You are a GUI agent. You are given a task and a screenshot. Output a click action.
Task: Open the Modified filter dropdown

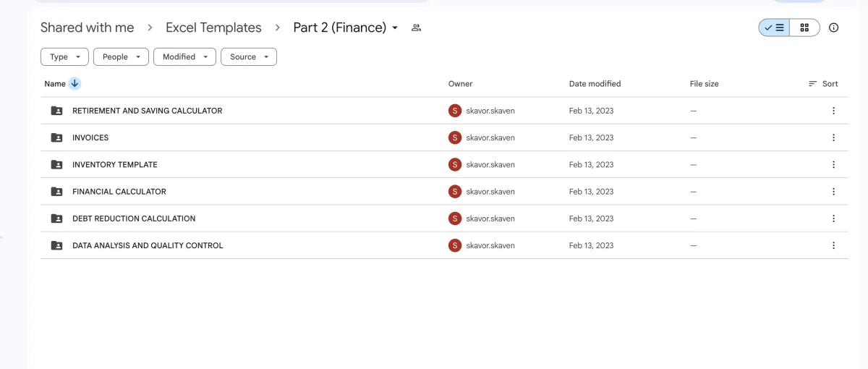pos(184,57)
